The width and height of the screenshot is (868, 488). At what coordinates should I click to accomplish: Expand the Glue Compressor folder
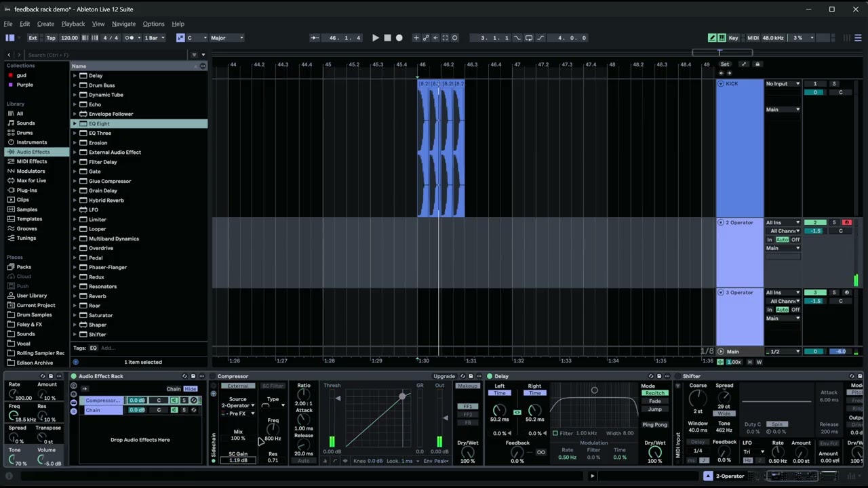(x=75, y=181)
